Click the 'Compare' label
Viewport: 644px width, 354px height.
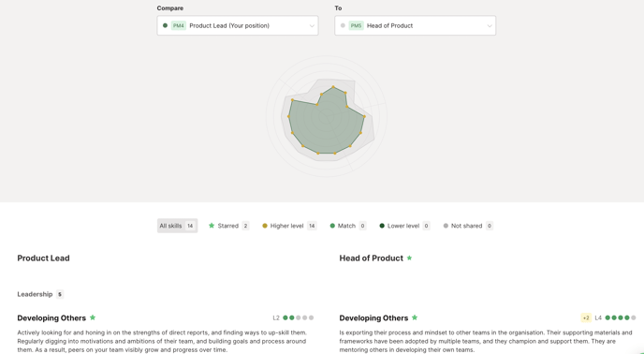tap(170, 7)
